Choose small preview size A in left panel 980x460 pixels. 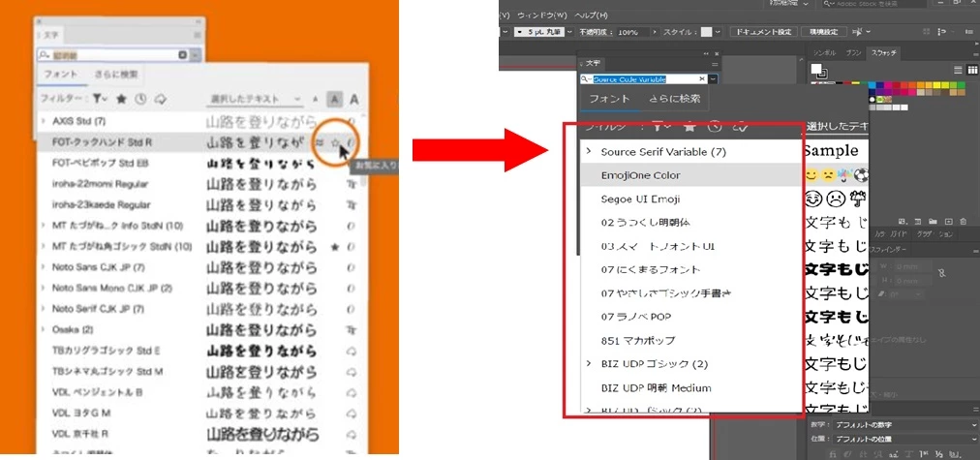point(316,100)
